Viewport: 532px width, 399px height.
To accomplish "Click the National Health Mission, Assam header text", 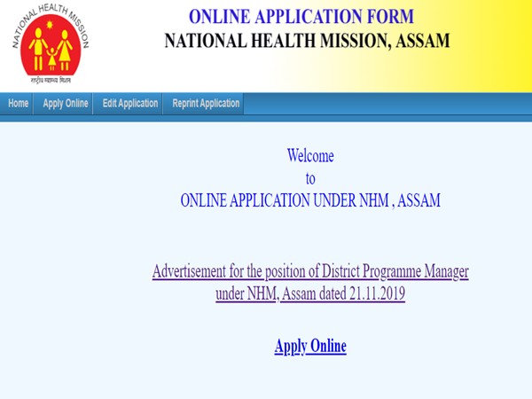I will click(x=307, y=41).
